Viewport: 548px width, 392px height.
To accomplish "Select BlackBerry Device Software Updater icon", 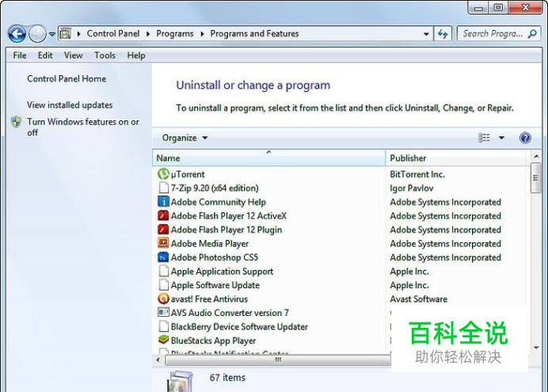I will (164, 326).
